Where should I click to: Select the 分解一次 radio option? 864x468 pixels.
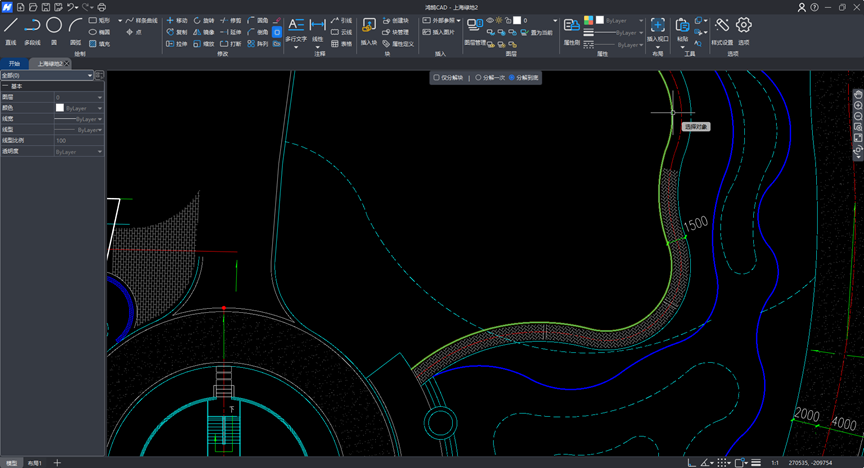click(479, 77)
